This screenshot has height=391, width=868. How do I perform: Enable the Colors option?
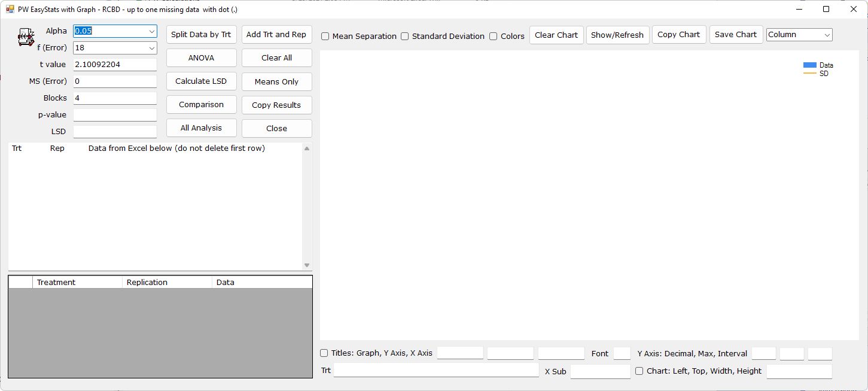[x=492, y=36]
